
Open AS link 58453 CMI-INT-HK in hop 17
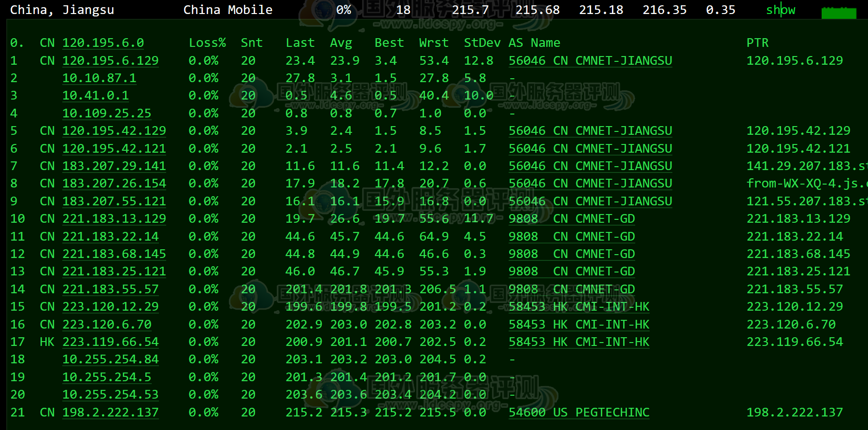click(x=579, y=342)
